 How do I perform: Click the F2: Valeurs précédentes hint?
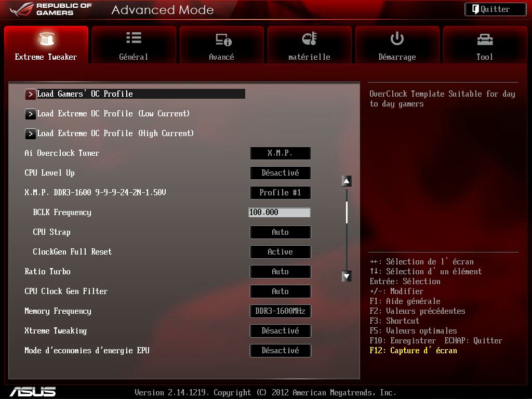pos(417,311)
